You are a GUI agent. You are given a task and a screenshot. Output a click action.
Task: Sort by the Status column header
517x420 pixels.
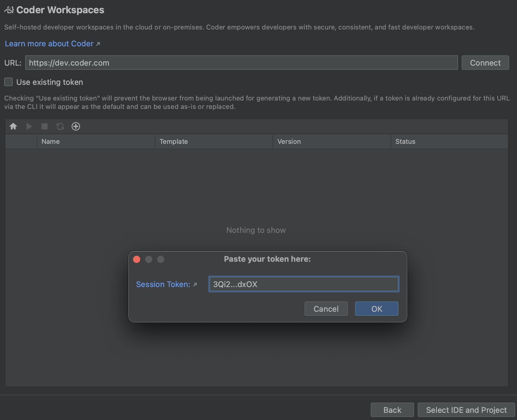449,141
